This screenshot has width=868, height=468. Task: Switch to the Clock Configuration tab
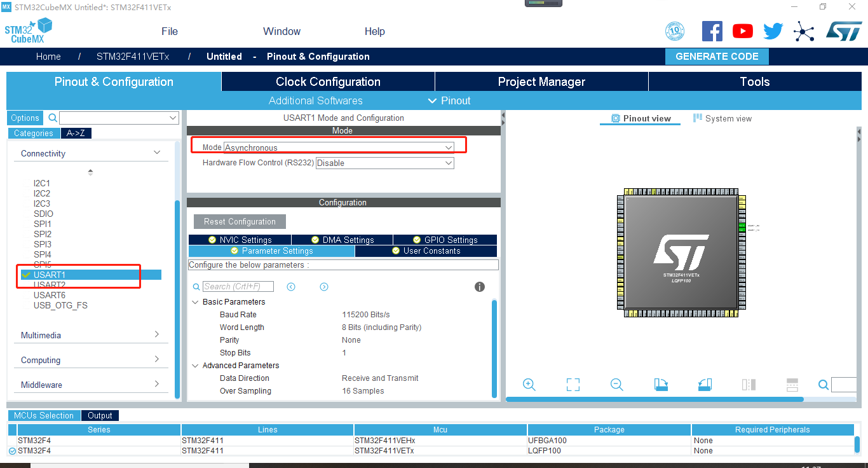(327, 81)
